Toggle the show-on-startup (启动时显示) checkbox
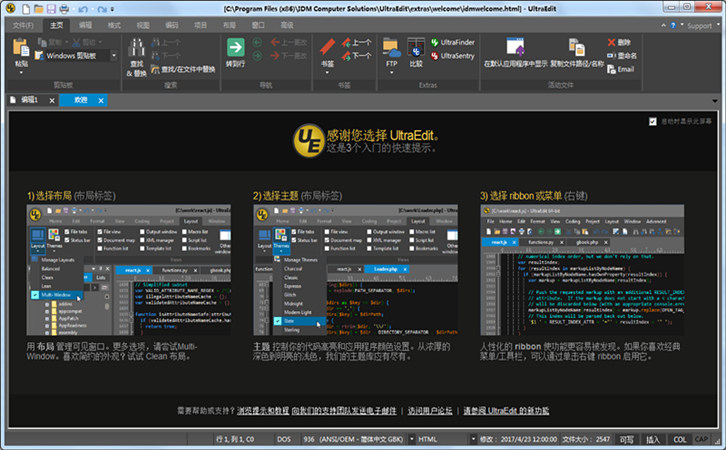Screen dimensions: 726x450 (x=651, y=121)
